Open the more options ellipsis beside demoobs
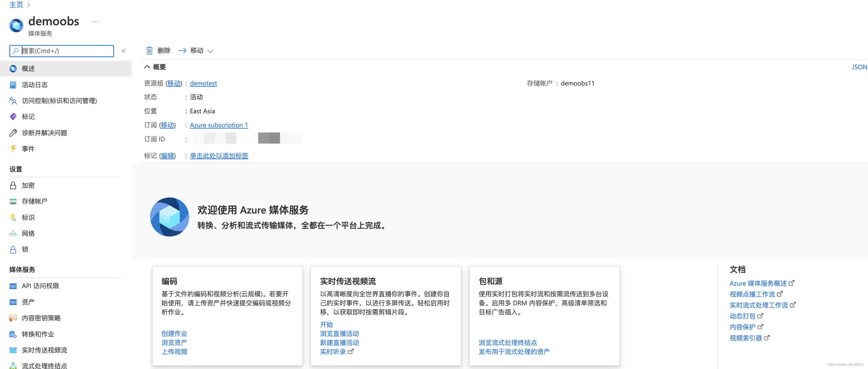The height and width of the screenshot is (369, 868). click(95, 22)
